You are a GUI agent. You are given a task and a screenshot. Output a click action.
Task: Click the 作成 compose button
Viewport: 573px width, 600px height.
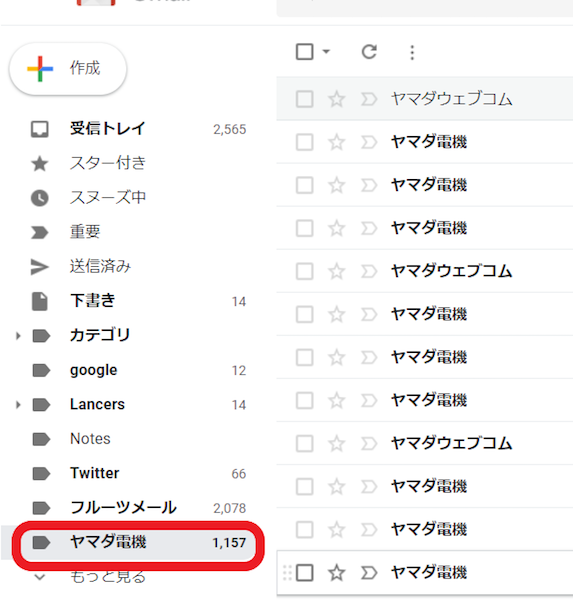68,69
